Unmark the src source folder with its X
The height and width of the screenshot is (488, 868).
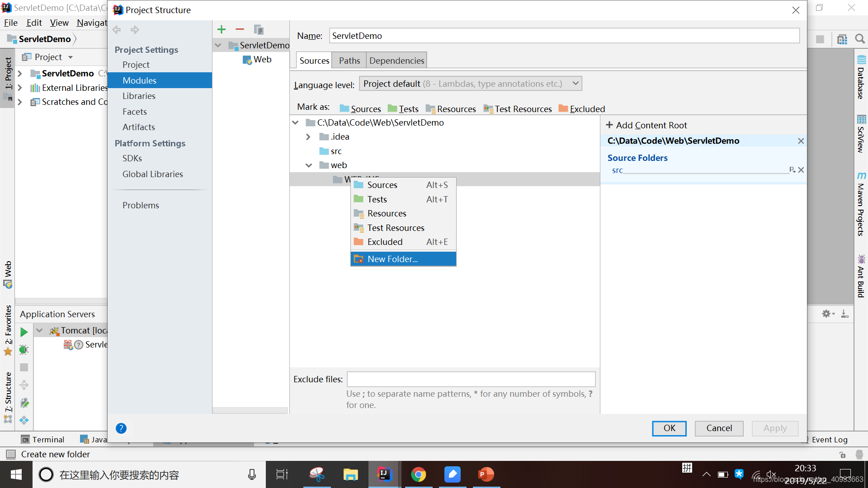[x=801, y=170]
